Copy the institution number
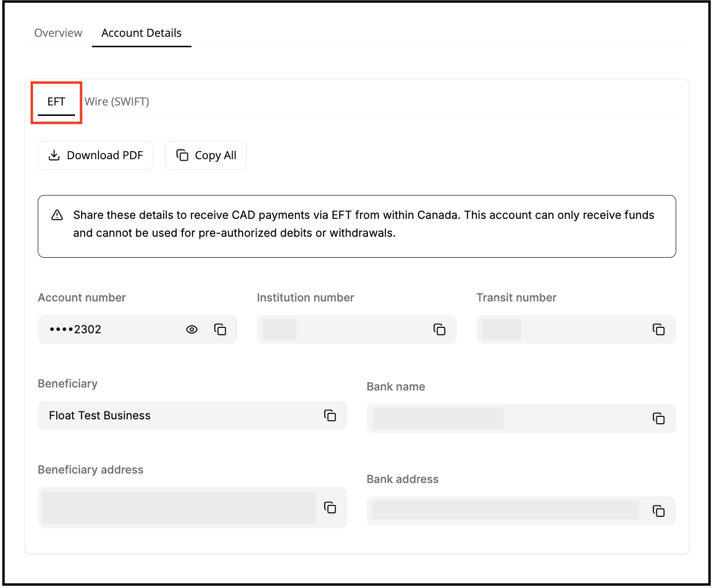Screen dimensions: 713x588 [440, 329]
